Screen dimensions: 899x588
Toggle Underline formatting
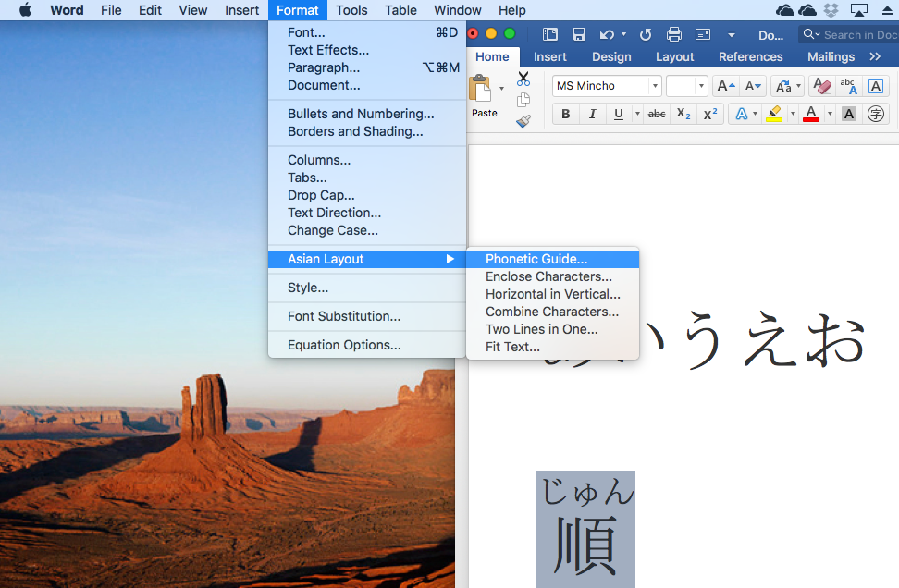coord(618,114)
